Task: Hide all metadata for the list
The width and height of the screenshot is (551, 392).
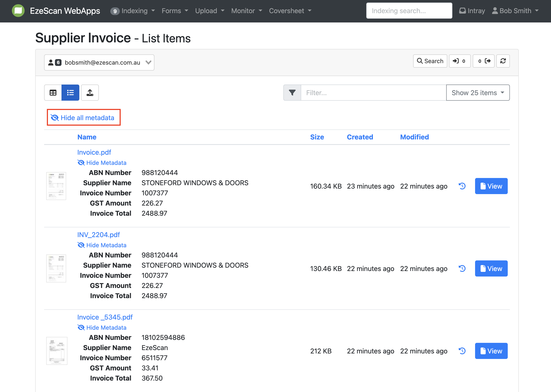Action: click(84, 118)
